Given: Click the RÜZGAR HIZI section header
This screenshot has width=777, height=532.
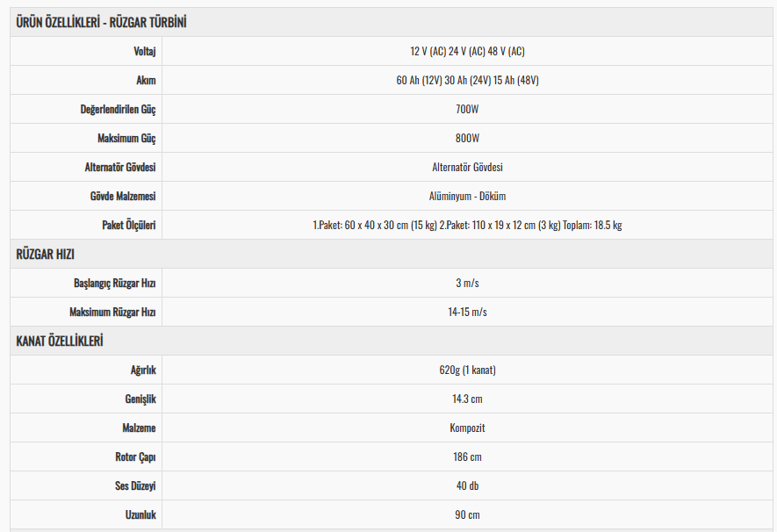Looking at the screenshot, I should (45, 254).
